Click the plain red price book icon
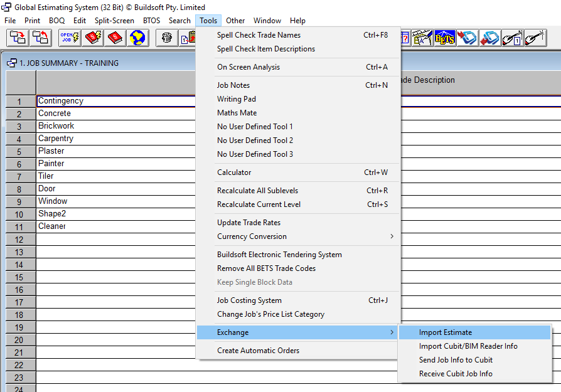The width and height of the screenshot is (561, 392). click(115, 38)
